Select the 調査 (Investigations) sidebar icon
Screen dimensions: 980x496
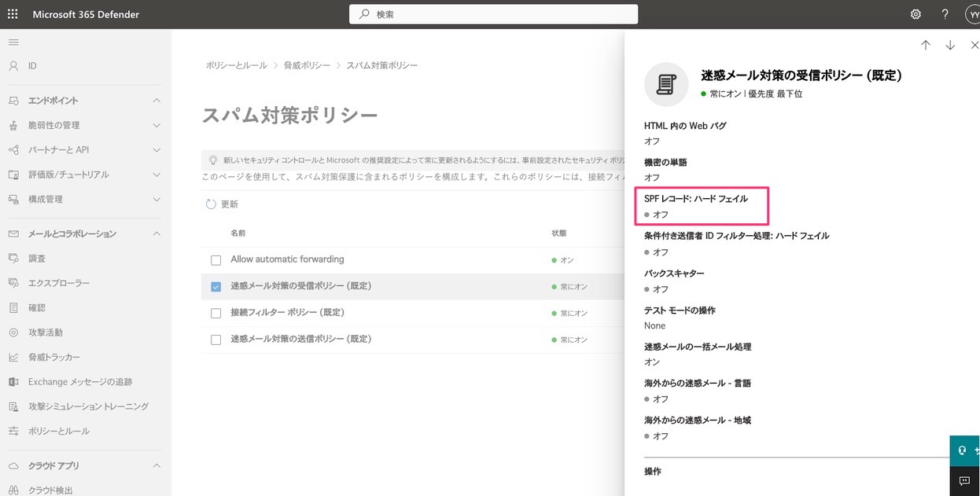pos(11,257)
